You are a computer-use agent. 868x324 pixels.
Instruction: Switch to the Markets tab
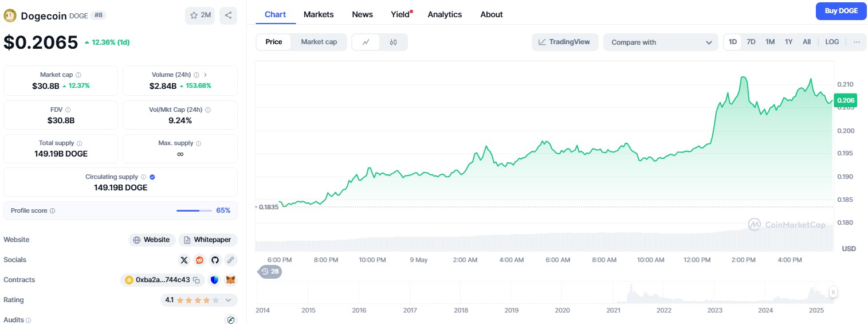[319, 14]
